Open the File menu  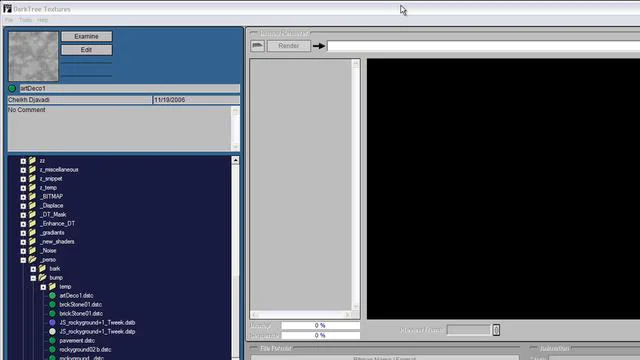pos(9,20)
